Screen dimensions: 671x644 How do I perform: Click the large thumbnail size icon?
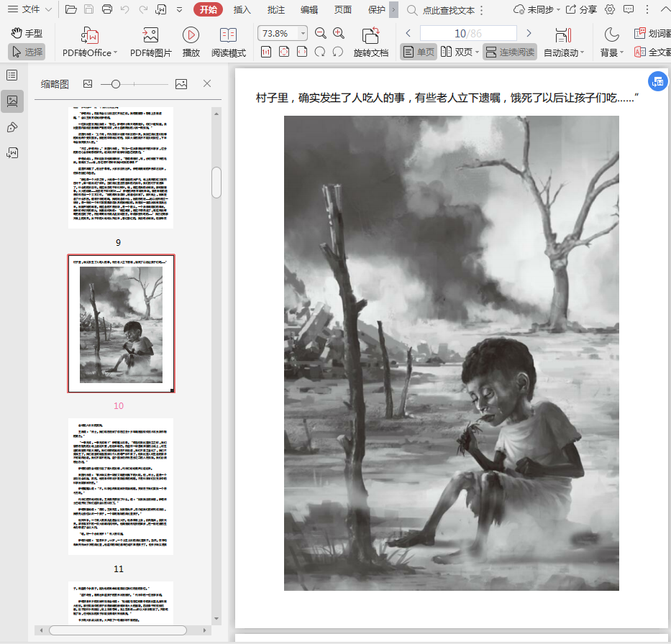point(181,84)
